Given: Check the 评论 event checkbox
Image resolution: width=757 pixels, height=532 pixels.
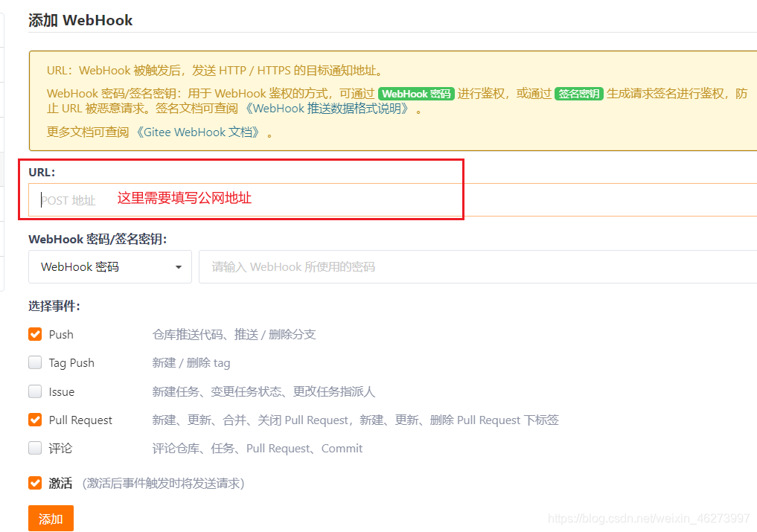Looking at the screenshot, I should [x=35, y=448].
